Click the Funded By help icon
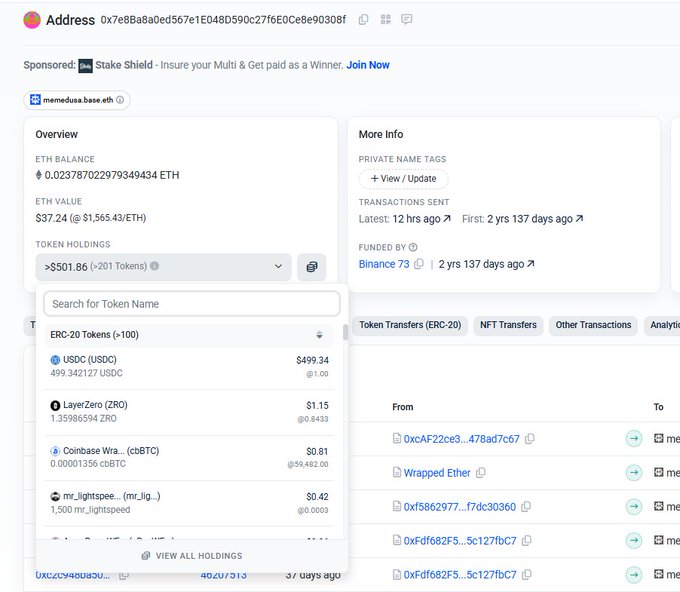Screen dimensions: 680x592 coord(413,247)
